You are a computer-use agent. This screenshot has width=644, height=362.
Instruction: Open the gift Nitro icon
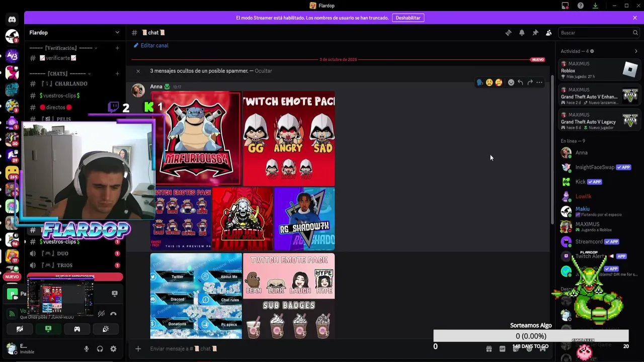pyautogui.click(x=489, y=348)
